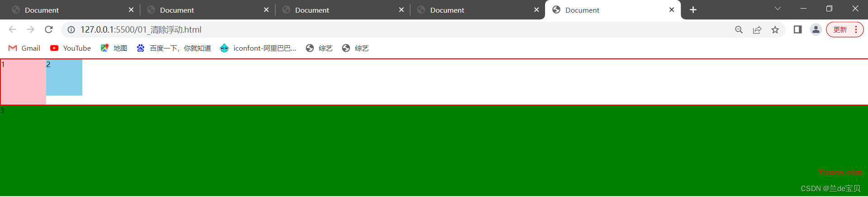Open the zoom magnifier icon

click(739, 29)
